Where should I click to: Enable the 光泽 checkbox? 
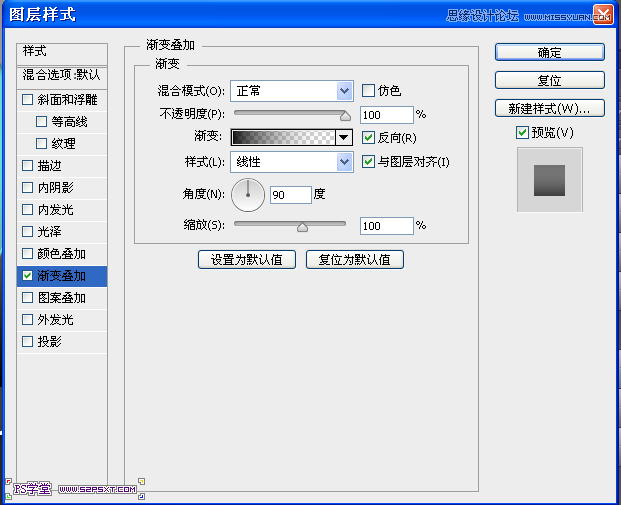pyautogui.click(x=27, y=231)
